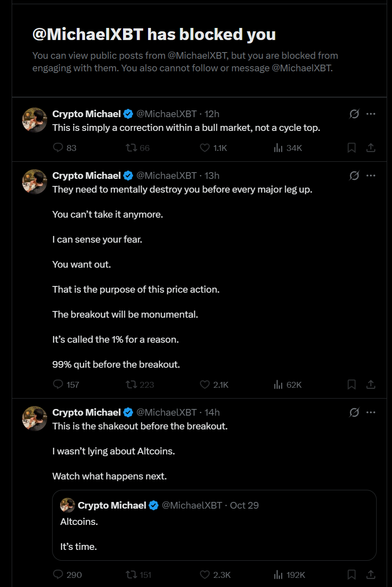This screenshot has width=392, height=587.
Task: Like the post with 1.1K likes
Action: pyautogui.click(x=205, y=148)
